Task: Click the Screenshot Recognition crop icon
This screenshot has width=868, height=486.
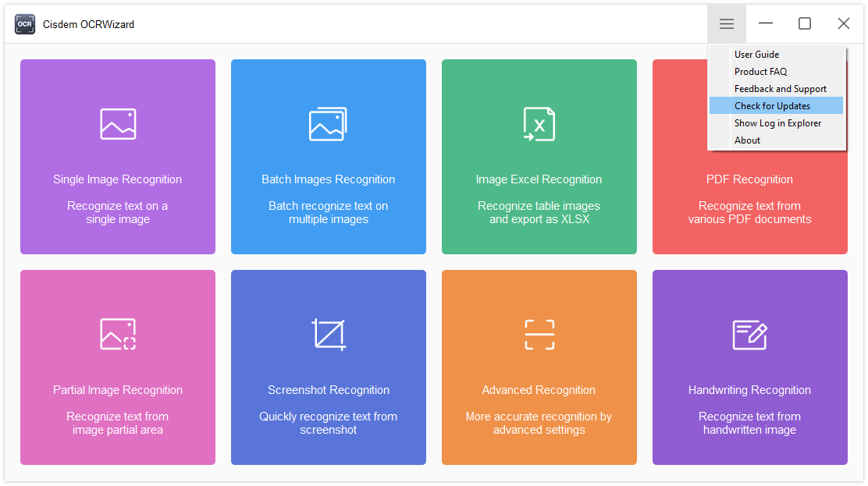Action: pyautogui.click(x=328, y=335)
